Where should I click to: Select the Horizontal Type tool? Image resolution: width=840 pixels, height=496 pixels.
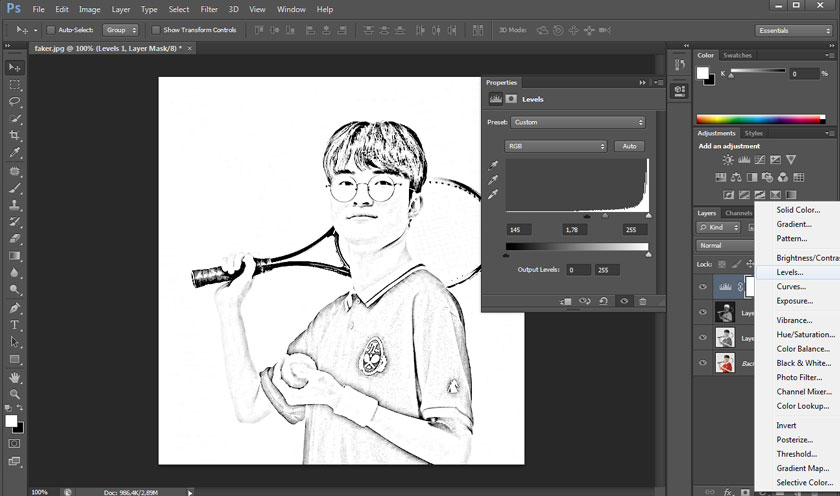14,325
